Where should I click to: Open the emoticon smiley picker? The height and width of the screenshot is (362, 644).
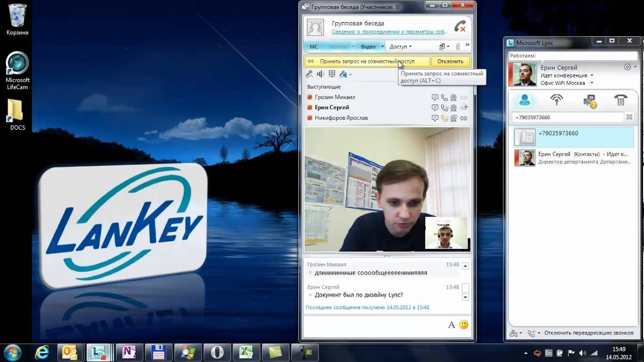(x=463, y=325)
